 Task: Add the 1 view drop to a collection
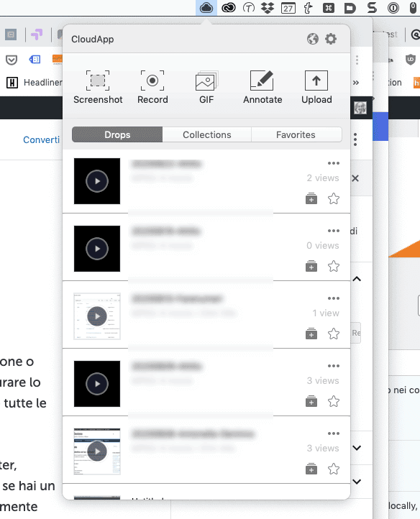pyautogui.click(x=311, y=334)
